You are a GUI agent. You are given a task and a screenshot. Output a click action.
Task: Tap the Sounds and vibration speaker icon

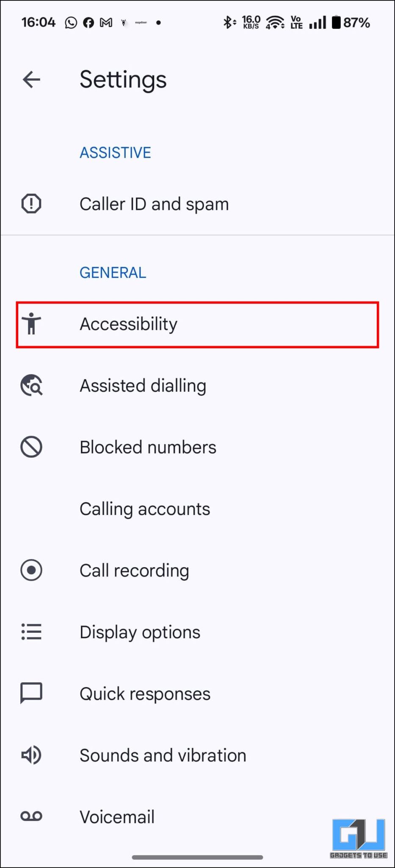pyautogui.click(x=31, y=755)
